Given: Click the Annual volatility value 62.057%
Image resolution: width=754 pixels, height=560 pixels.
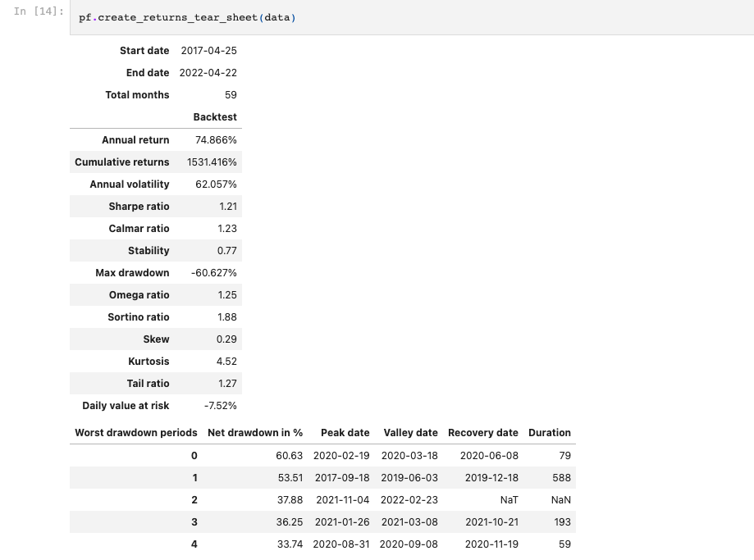Looking at the screenshot, I should (x=216, y=184).
